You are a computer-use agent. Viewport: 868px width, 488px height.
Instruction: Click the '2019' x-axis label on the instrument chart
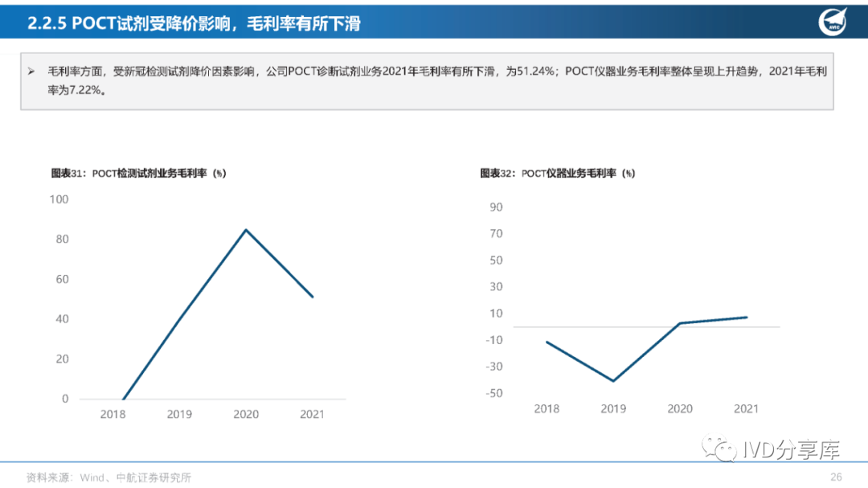[x=613, y=408]
